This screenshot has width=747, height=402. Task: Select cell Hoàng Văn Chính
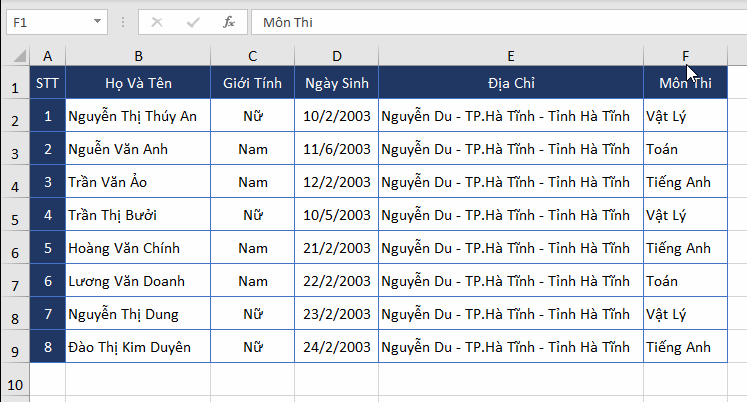[x=138, y=248]
